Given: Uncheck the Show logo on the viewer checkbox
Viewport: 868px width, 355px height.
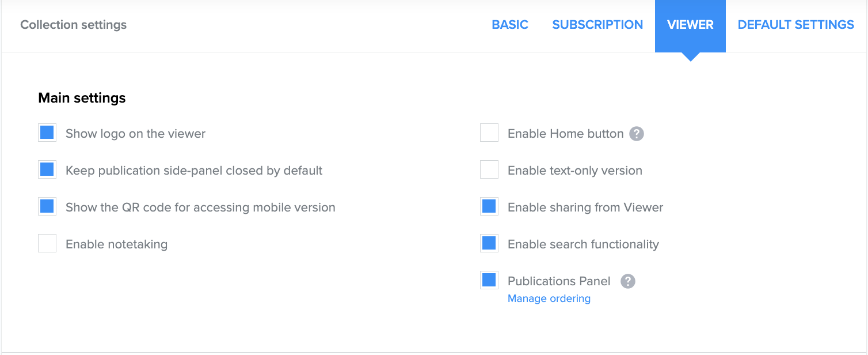Looking at the screenshot, I should click(47, 133).
